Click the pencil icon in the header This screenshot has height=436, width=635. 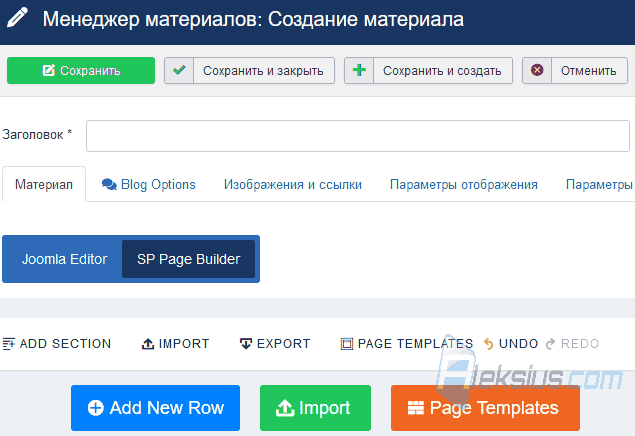17,18
